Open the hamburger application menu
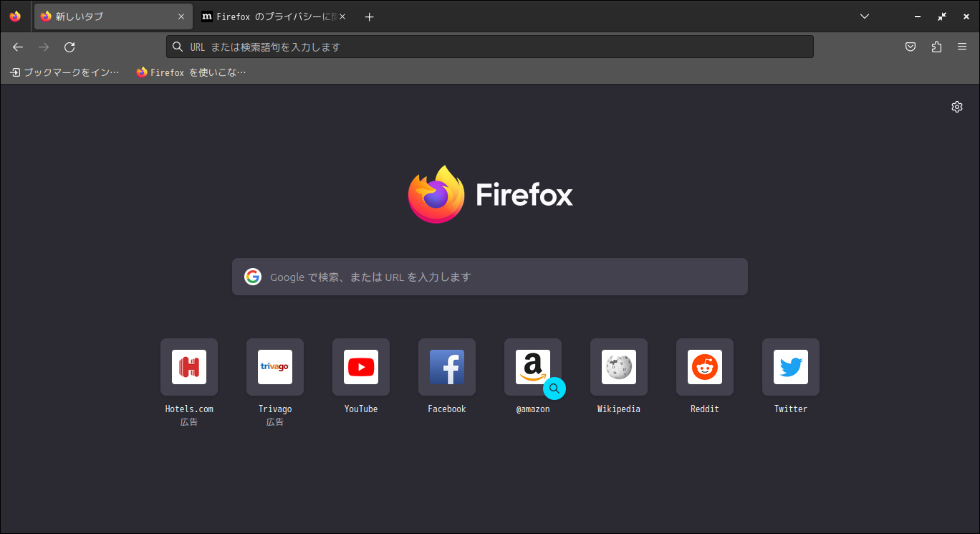Viewport: 980px width, 534px height. tap(962, 47)
